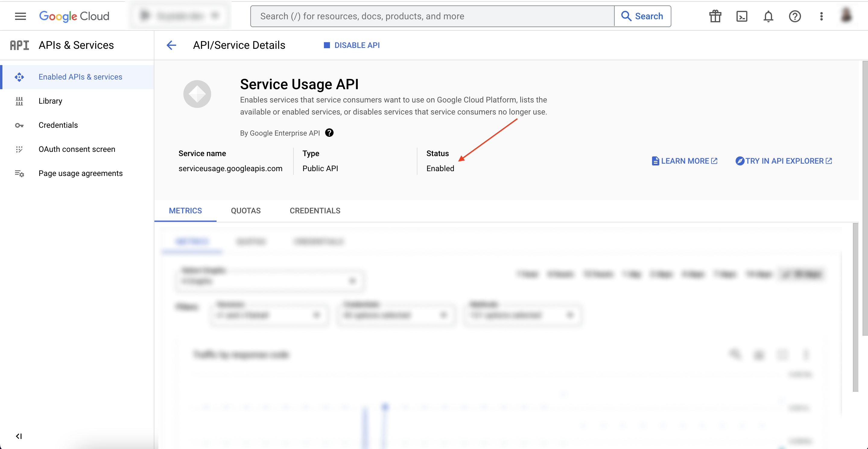Image resolution: width=868 pixels, height=449 pixels.
Task: Open TRY IN API EXPLORER link
Action: tap(784, 161)
